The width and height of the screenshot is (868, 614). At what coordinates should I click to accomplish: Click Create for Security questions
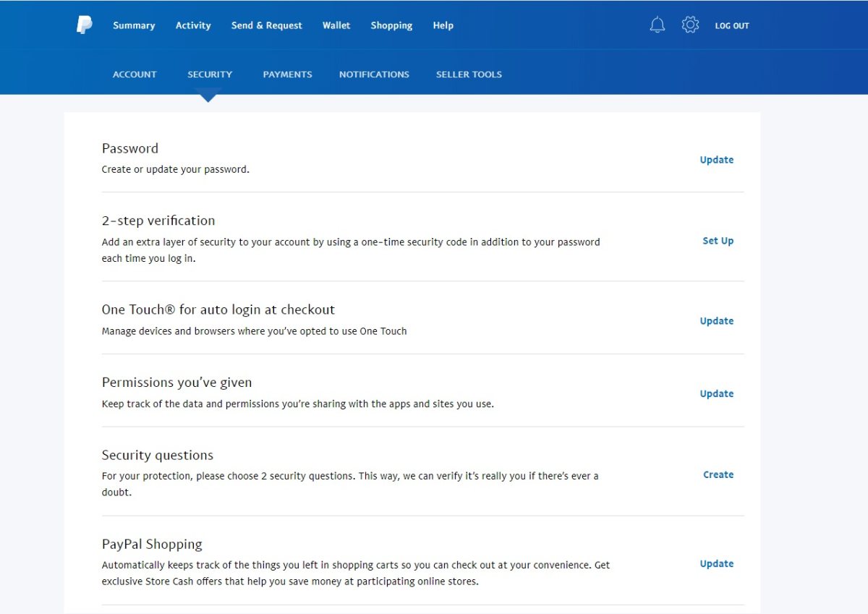tap(718, 474)
